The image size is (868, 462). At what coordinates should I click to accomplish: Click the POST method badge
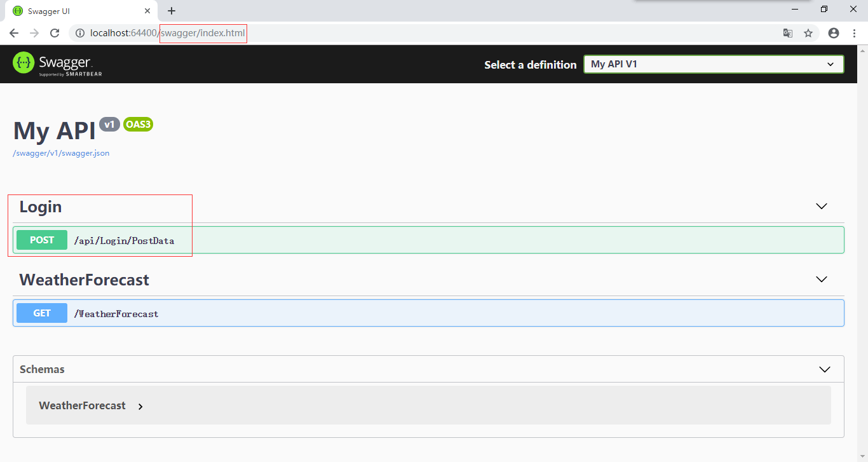point(42,240)
